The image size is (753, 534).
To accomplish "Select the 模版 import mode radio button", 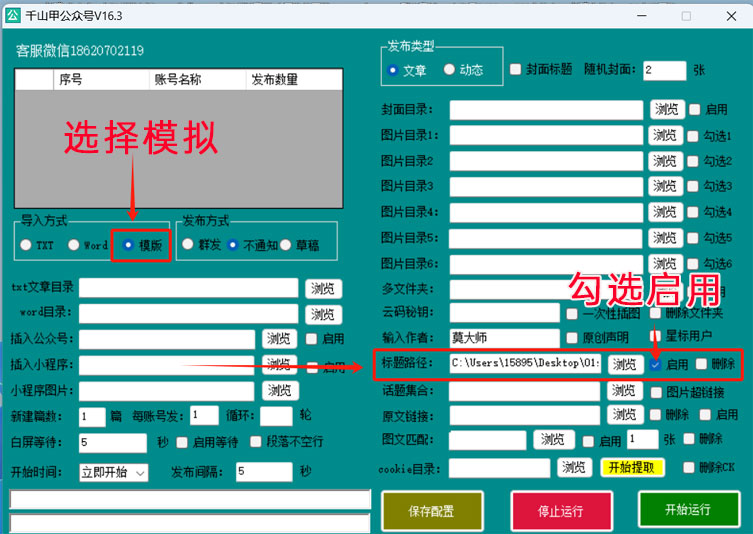I will pyautogui.click(x=128, y=245).
